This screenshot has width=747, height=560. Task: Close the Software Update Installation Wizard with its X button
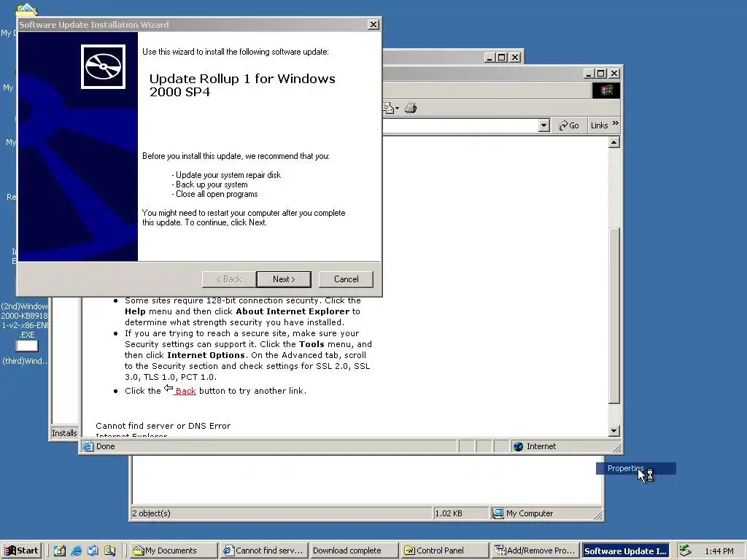[373, 25]
